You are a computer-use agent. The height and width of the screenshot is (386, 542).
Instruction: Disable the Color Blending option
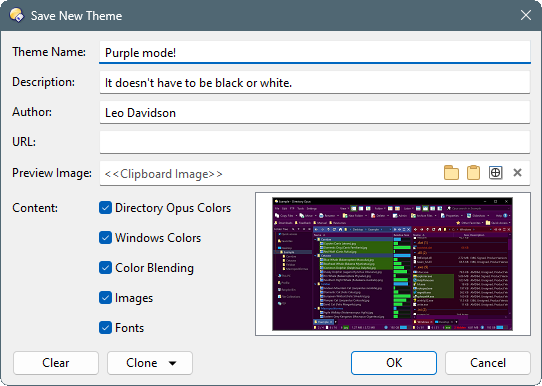point(105,268)
